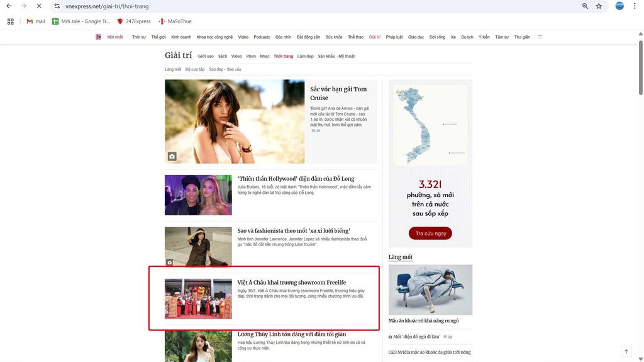Open 'Việt Á Châu khai trương showroom Freelife' article

pyautogui.click(x=291, y=283)
